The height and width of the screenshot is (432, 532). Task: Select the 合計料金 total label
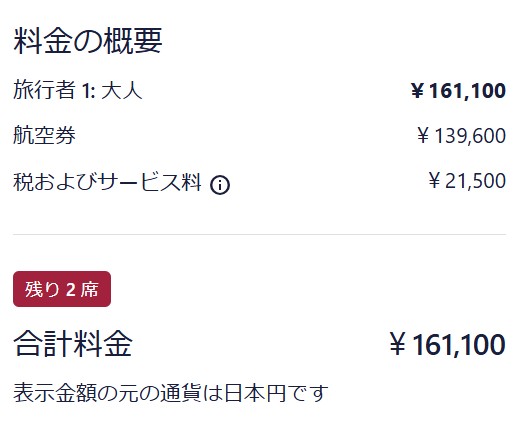[73, 343]
